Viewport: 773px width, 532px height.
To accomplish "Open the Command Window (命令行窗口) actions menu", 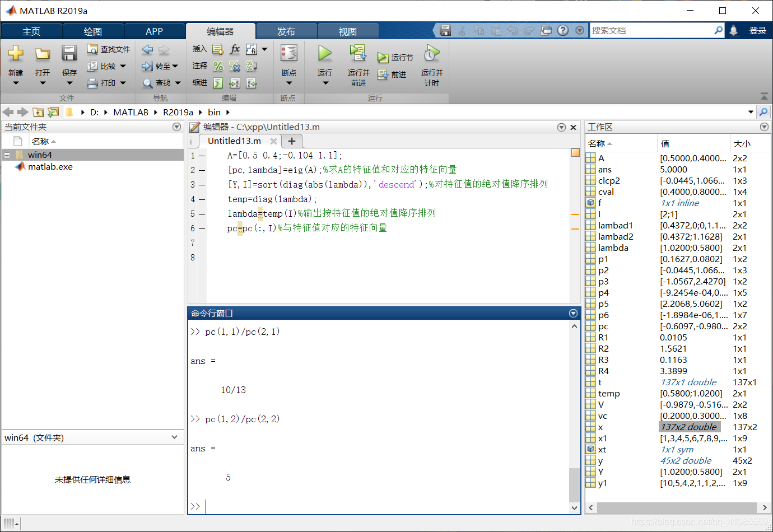I will click(573, 313).
